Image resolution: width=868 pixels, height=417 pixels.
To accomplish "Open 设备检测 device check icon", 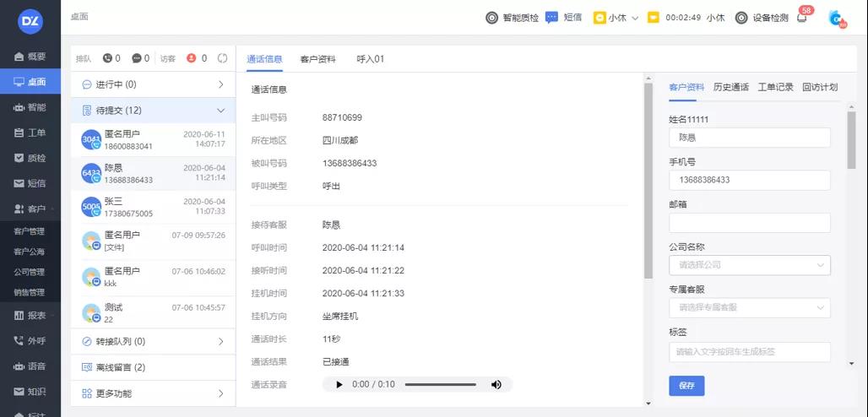I will [x=741, y=18].
